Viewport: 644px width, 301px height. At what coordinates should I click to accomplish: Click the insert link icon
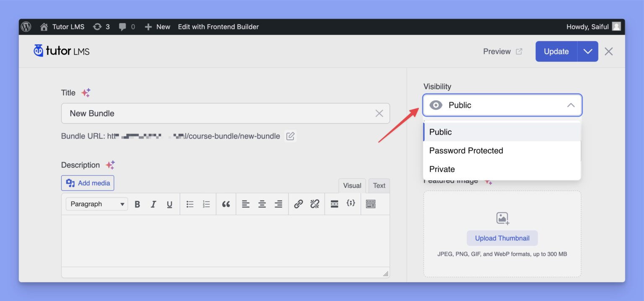(x=299, y=204)
